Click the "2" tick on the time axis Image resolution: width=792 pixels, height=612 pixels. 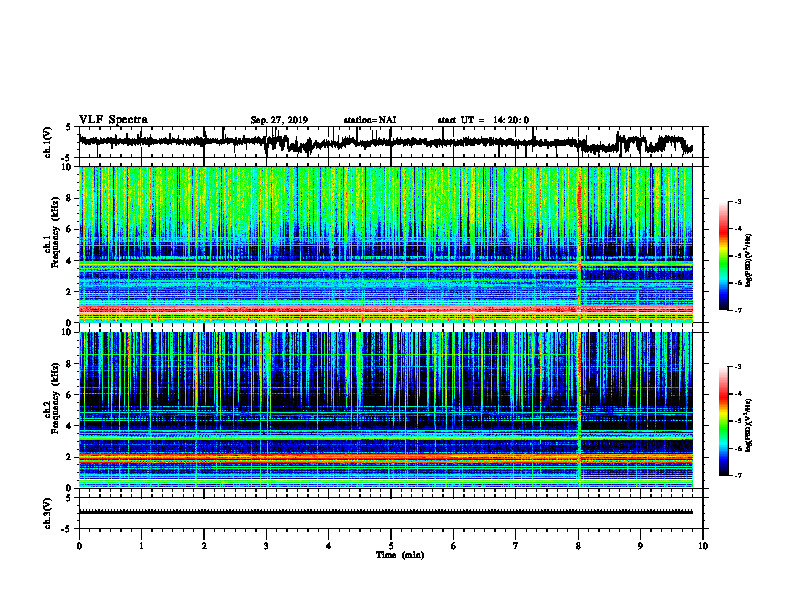pyautogui.click(x=204, y=546)
